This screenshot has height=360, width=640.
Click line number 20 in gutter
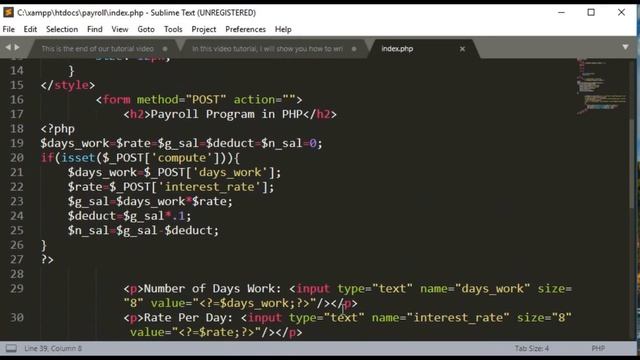[17, 158]
